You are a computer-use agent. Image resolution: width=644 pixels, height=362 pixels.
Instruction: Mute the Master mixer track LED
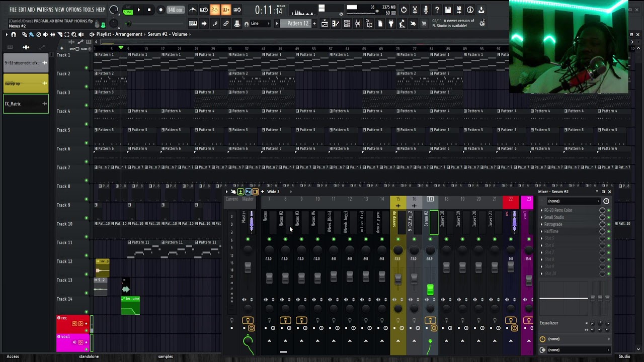click(x=248, y=239)
